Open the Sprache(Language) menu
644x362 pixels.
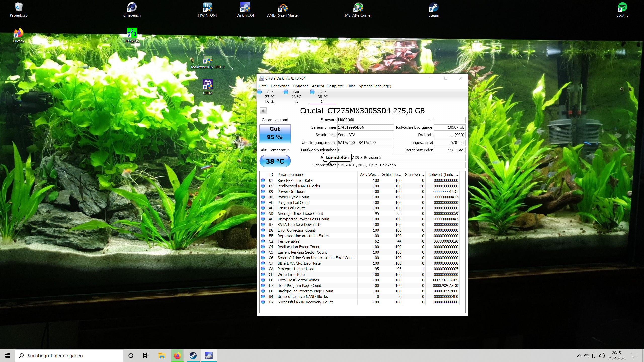375,86
